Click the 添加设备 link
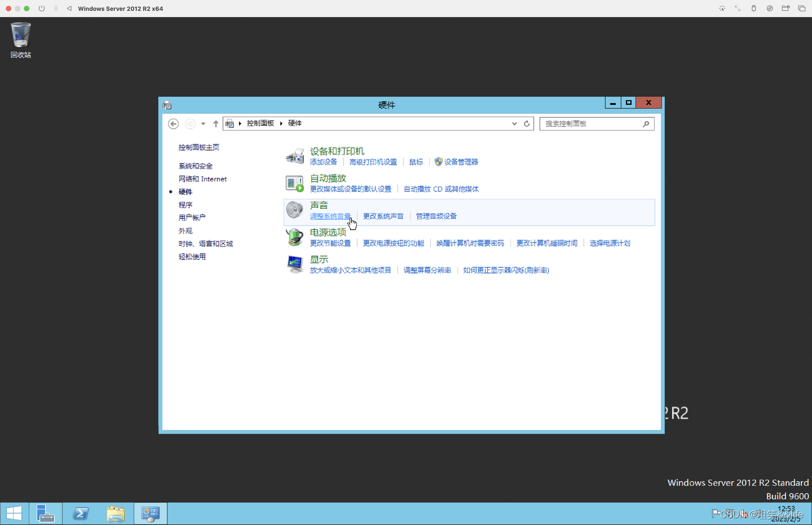The width and height of the screenshot is (812, 525). click(324, 162)
